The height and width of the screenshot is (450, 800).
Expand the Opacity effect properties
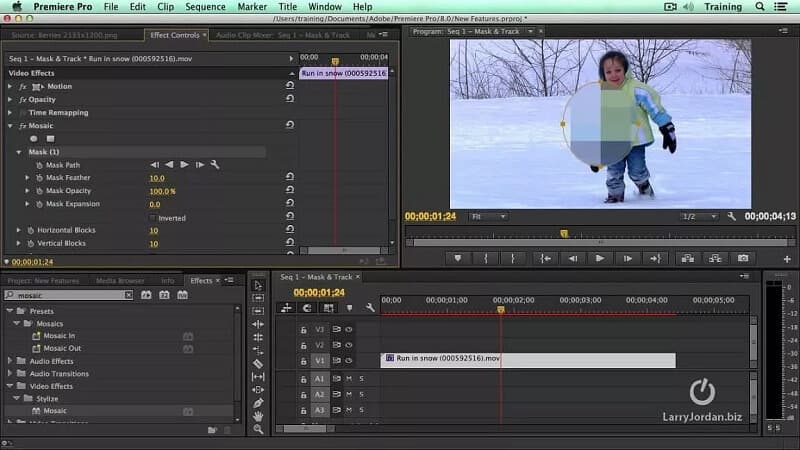[x=10, y=99]
